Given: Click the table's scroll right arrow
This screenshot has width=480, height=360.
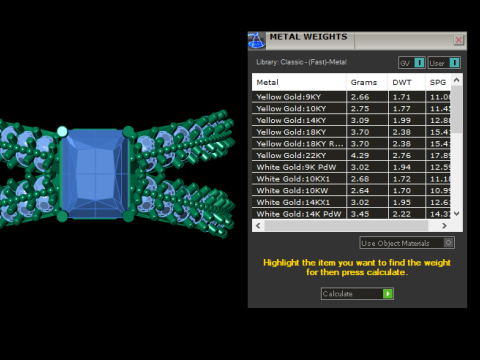Looking at the screenshot, I should point(444,226).
